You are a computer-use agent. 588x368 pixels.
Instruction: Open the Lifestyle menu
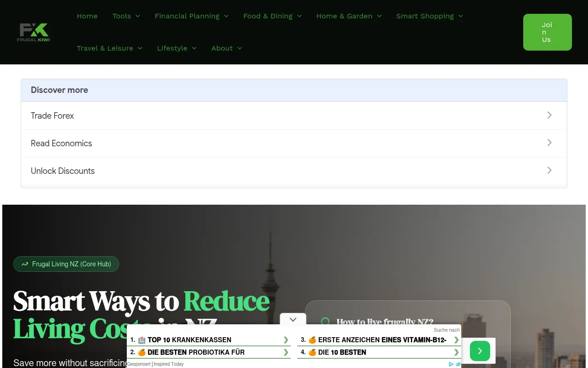tap(172, 48)
